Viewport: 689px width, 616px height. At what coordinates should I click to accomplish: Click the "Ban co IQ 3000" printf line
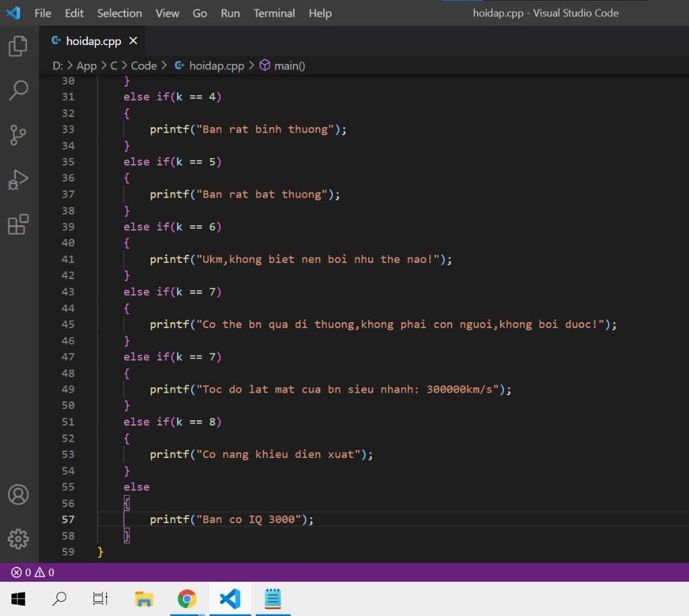point(231,519)
